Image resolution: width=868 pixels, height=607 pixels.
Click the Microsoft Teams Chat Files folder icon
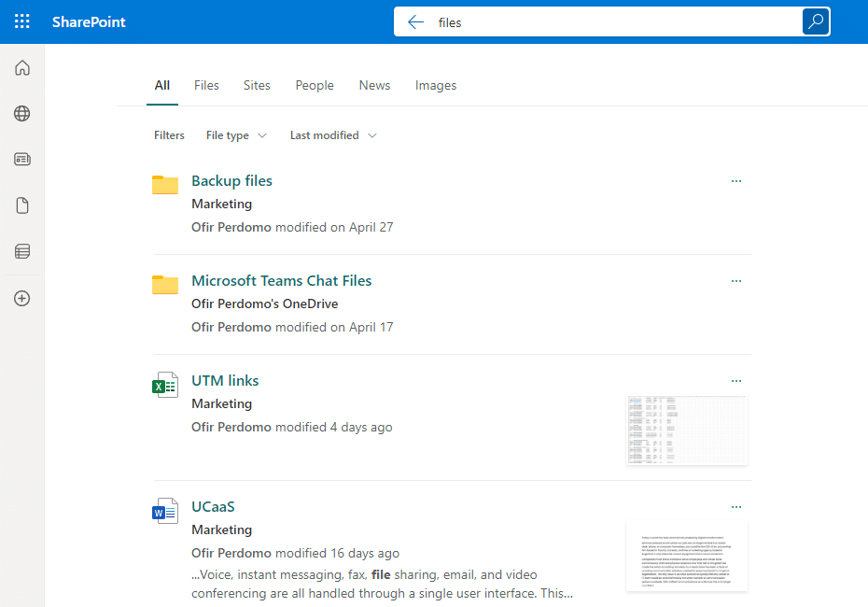(x=165, y=284)
